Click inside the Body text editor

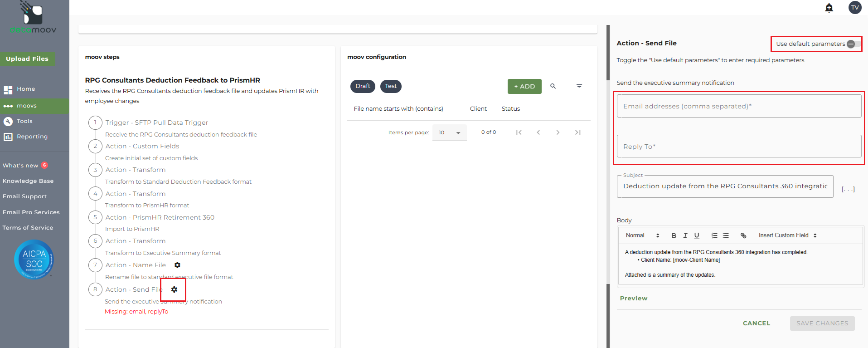pos(740,264)
